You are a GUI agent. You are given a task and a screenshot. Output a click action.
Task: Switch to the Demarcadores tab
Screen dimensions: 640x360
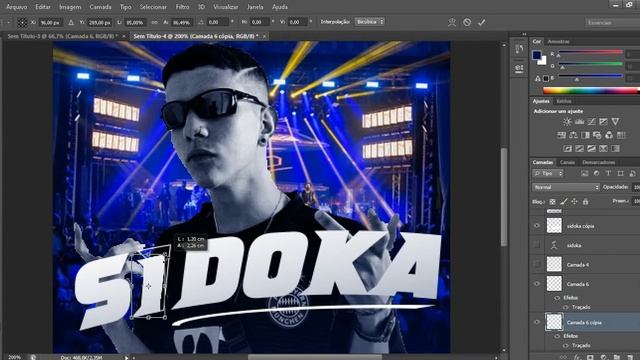point(599,162)
